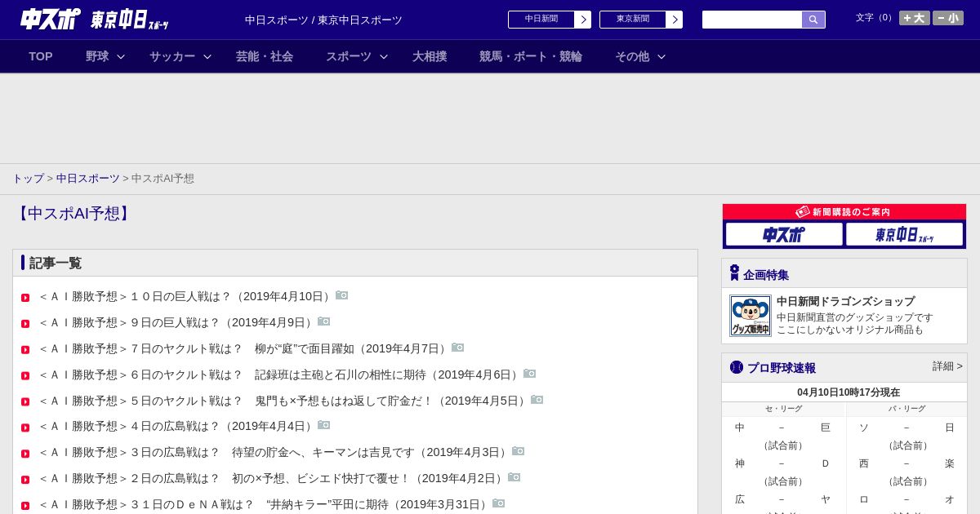The width and height of the screenshot is (980, 514).
Task: Open article about 4日の広島戦
Action: click(177, 426)
